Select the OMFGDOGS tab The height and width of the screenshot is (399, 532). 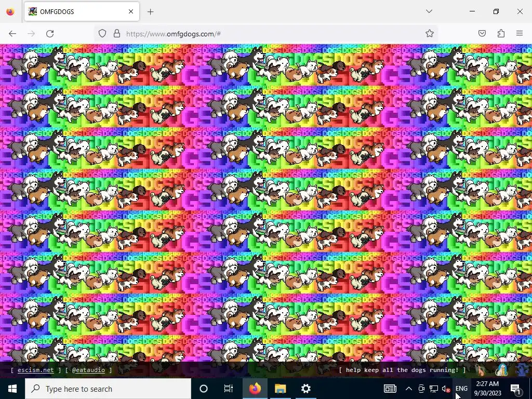(x=82, y=11)
